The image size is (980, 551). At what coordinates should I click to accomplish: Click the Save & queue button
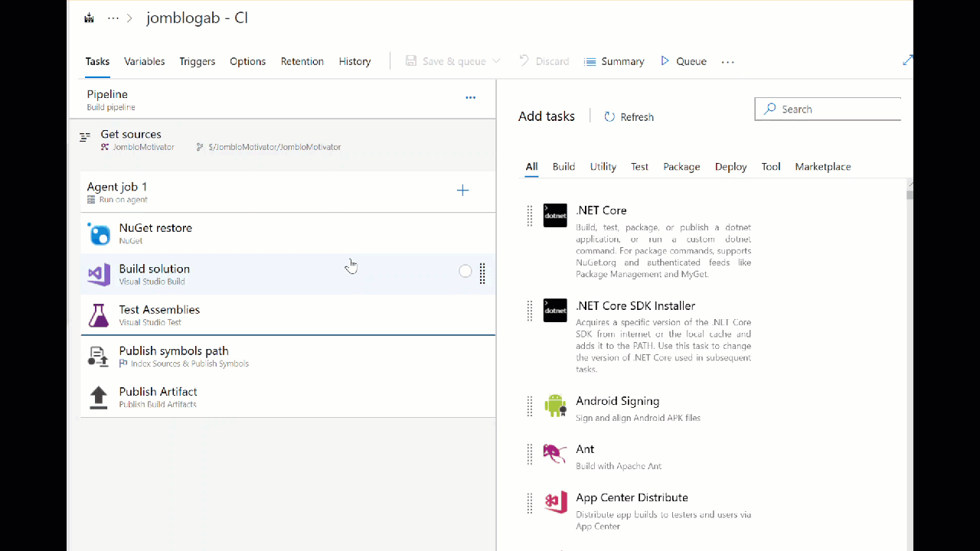click(446, 61)
